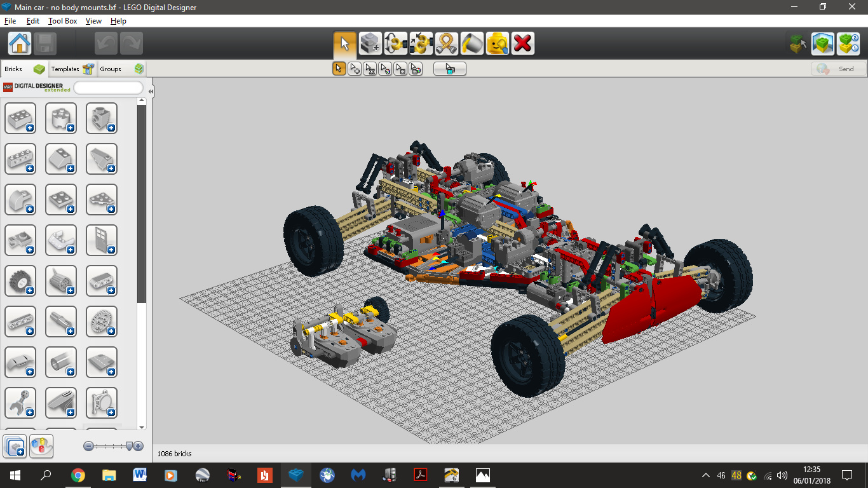Open the windscreen category
Image resolution: width=868 pixels, height=488 pixels.
click(x=61, y=240)
